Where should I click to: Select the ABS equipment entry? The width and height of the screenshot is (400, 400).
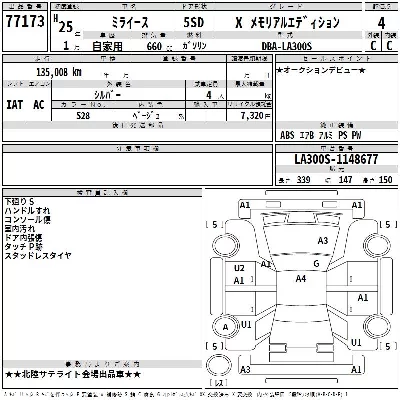[x=287, y=135]
